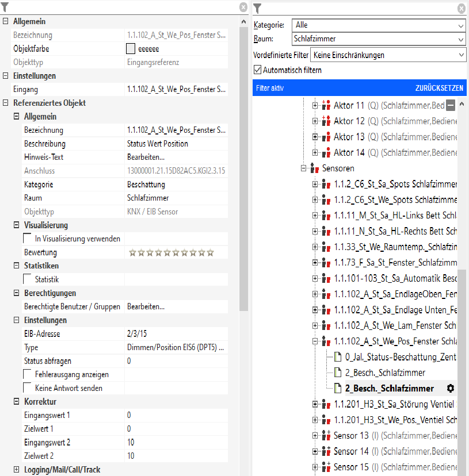Toggle Keine Antwort senden checkbox
The image size is (469, 476).
pos(27,387)
